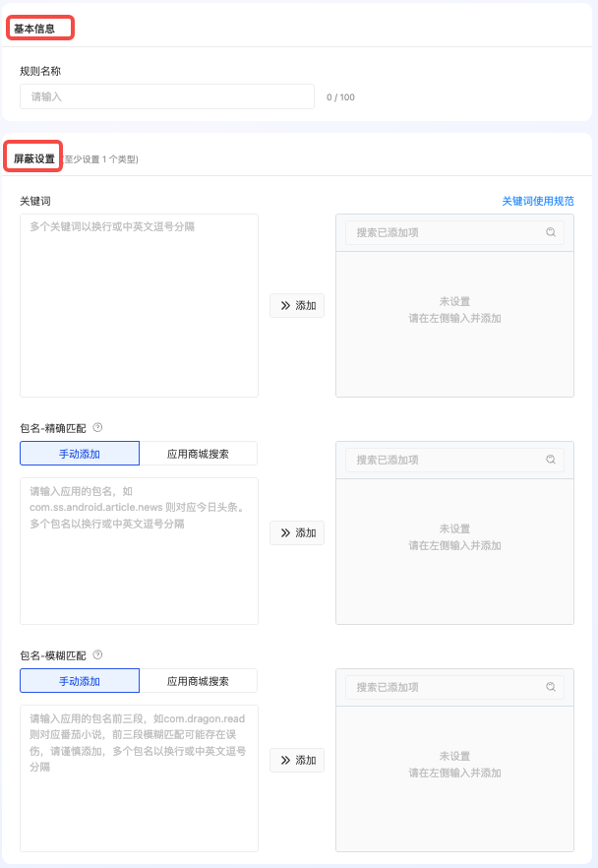Click help icon beside 包名-精确匹配
The width and height of the screenshot is (598, 868).
97,428
